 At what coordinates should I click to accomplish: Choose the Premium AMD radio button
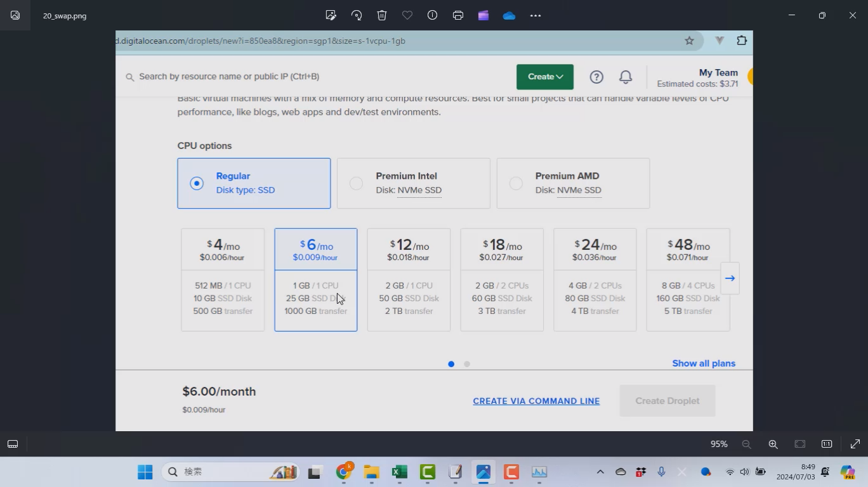click(516, 183)
